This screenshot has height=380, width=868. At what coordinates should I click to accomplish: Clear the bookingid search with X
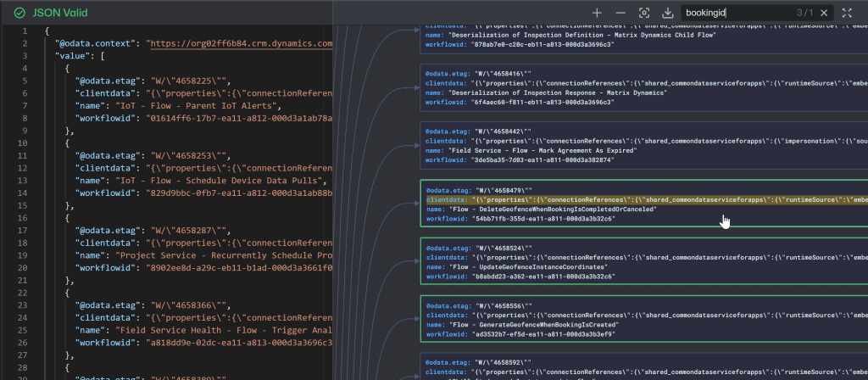[824, 13]
